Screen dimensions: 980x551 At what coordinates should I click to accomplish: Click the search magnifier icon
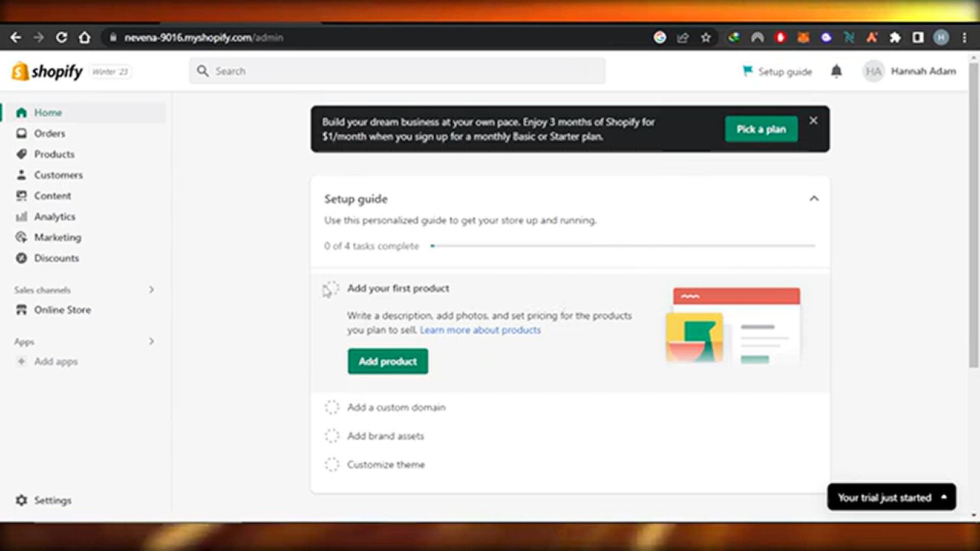point(203,71)
